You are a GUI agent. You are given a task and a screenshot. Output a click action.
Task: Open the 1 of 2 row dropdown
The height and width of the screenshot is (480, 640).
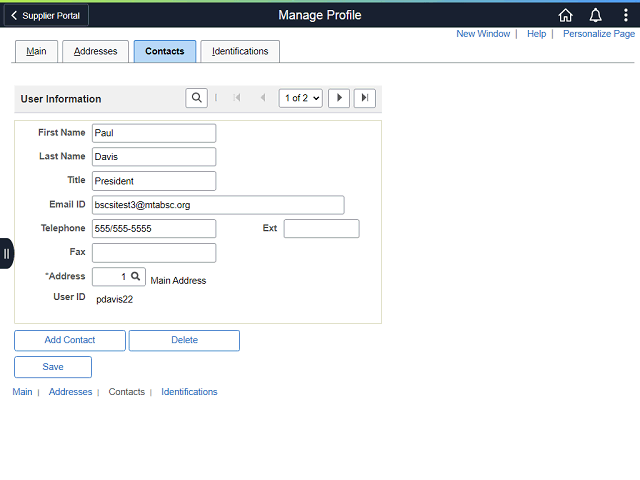[x=301, y=98]
